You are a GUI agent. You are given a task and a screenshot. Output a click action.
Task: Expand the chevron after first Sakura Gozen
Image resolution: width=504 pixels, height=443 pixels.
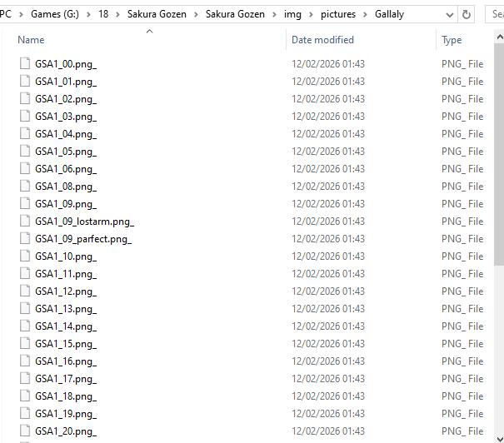(196, 14)
